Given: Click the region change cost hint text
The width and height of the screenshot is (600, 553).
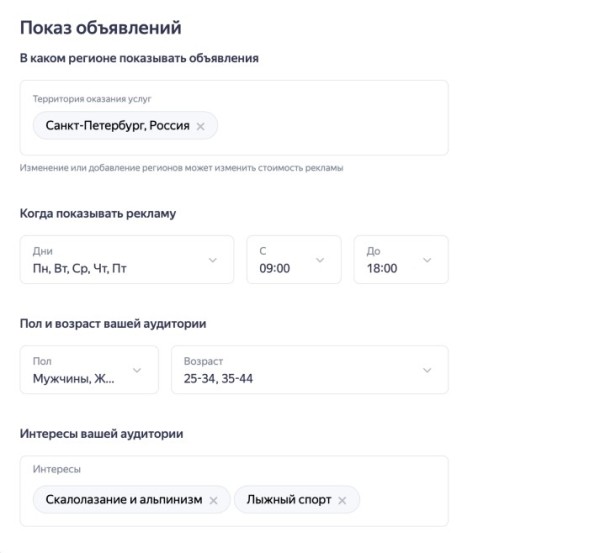Looking at the screenshot, I should tap(181, 168).
